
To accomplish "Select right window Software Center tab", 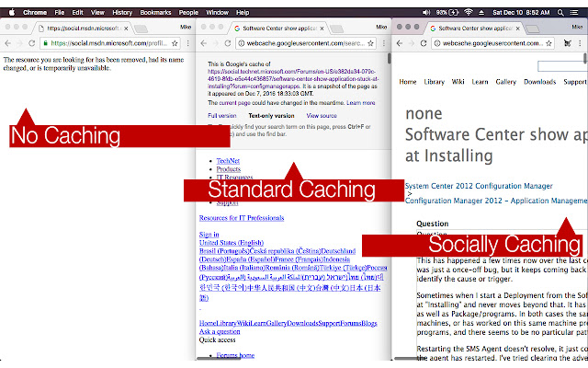I will 474,29.
